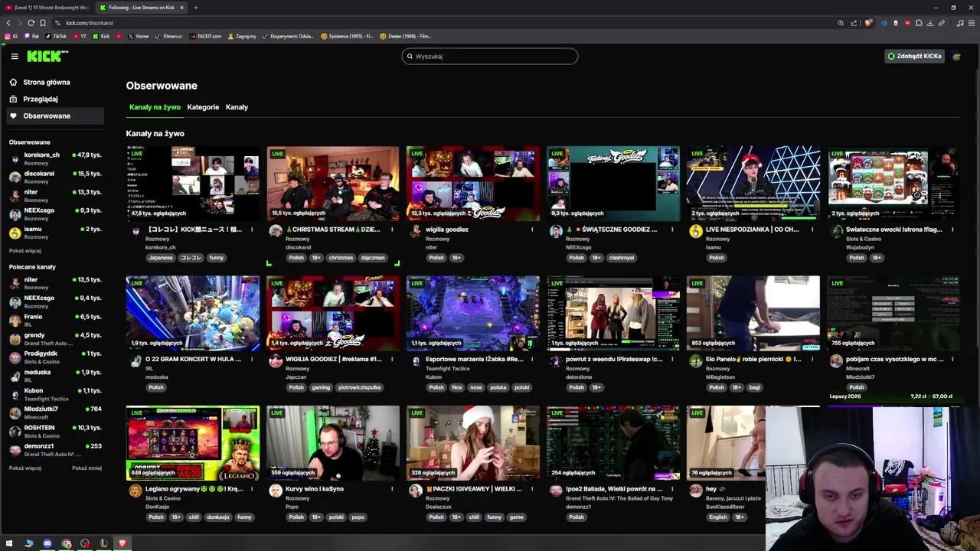Click the Slots & Casino category under Wujabudyn

pyautogui.click(x=864, y=239)
